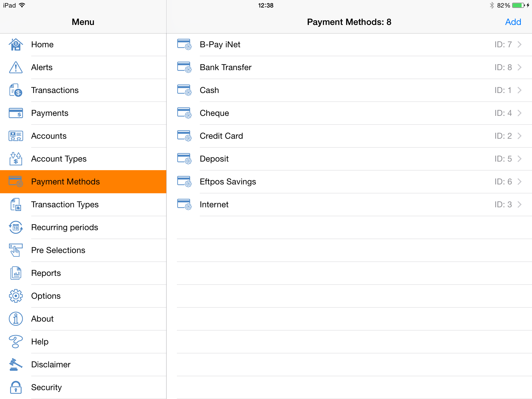Click the Transactions document-dollar icon
The width and height of the screenshot is (532, 399).
[16, 90]
